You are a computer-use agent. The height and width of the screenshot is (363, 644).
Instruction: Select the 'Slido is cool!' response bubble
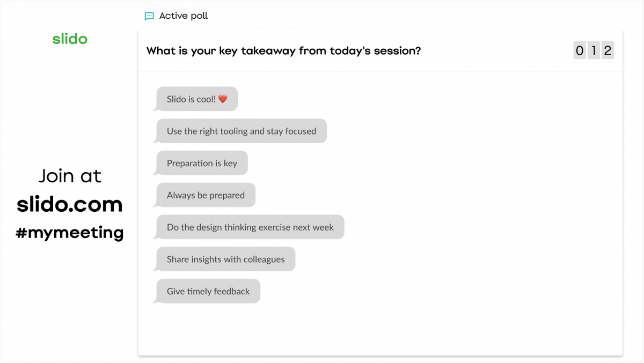pos(196,99)
